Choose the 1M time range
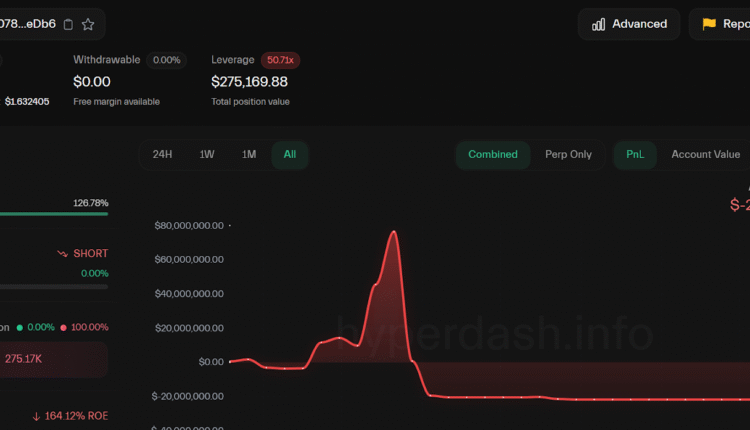Viewport: 750px width, 430px height. pyautogui.click(x=249, y=155)
